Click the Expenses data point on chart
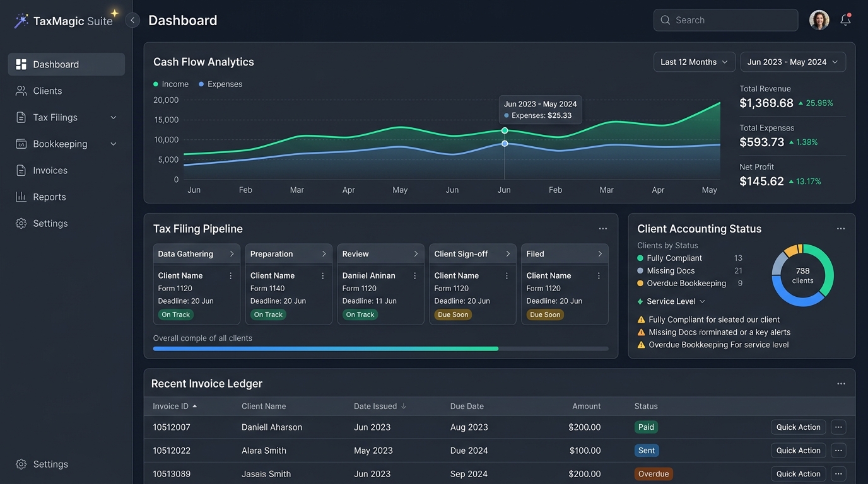Screen dimensions: 868x484 pos(505,144)
